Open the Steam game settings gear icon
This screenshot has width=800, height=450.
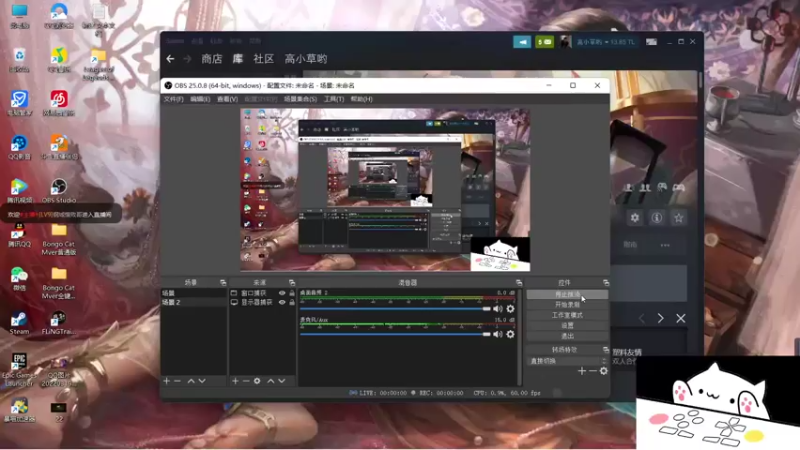pyautogui.click(x=635, y=218)
